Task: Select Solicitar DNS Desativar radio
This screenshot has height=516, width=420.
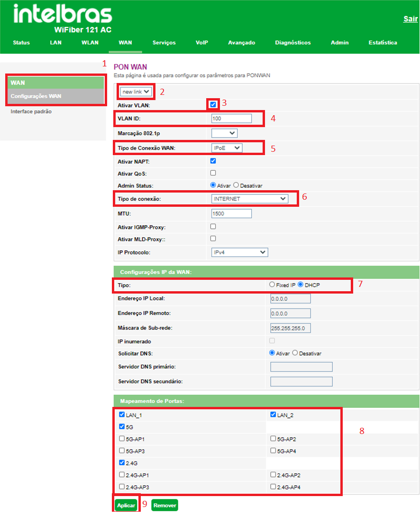Action: (295, 353)
